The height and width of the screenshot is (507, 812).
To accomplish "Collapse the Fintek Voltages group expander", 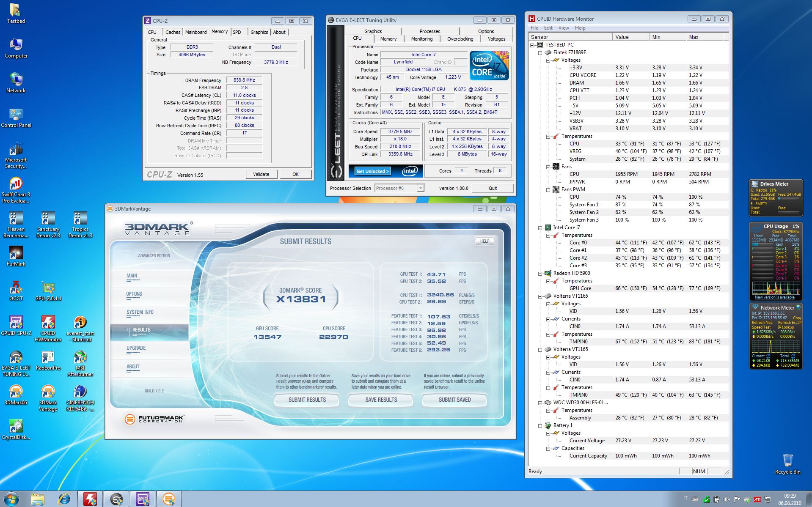I will coord(548,60).
